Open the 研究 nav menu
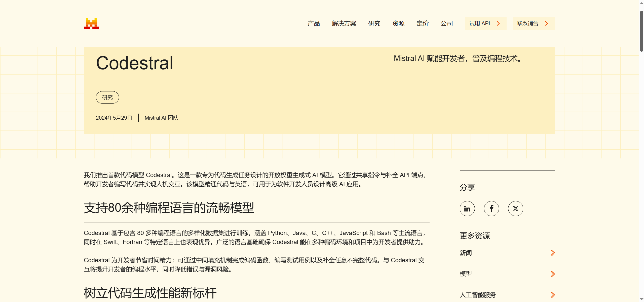 [374, 23]
